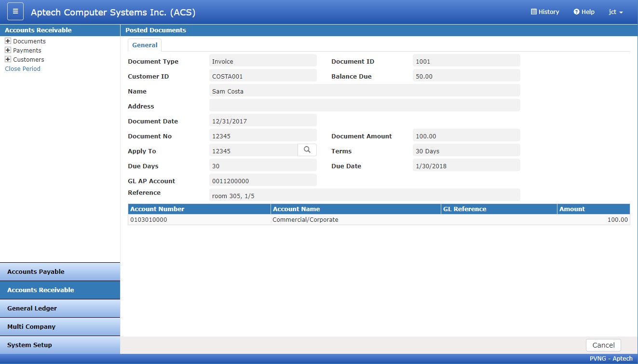Click the Apply To search magnifier
This screenshot has height=364, width=638.
pyautogui.click(x=307, y=150)
